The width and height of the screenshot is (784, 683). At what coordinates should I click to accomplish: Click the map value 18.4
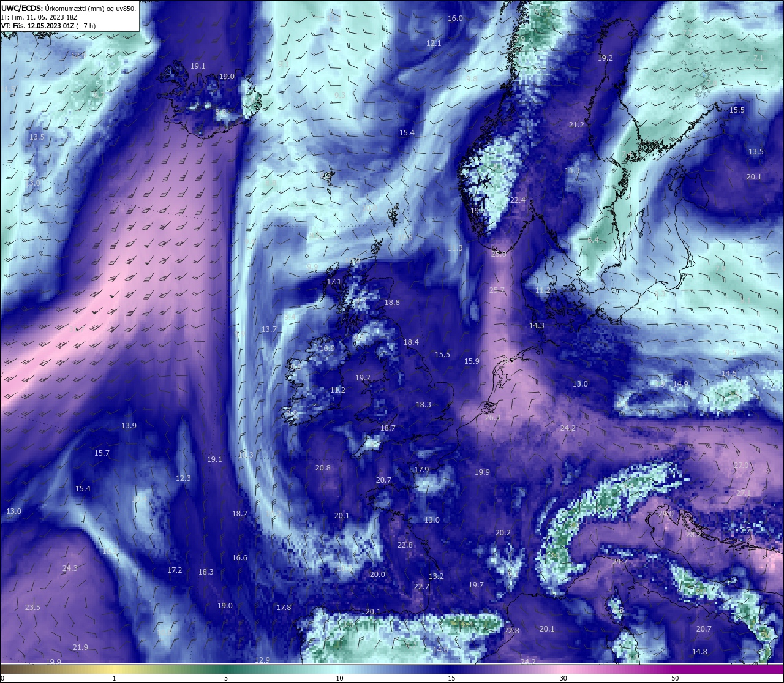[x=411, y=342]
